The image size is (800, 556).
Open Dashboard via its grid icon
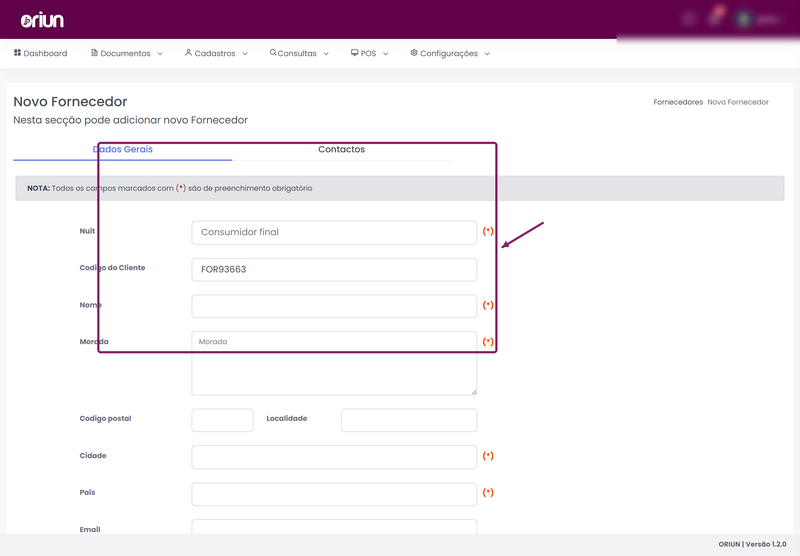pos(17,53)
